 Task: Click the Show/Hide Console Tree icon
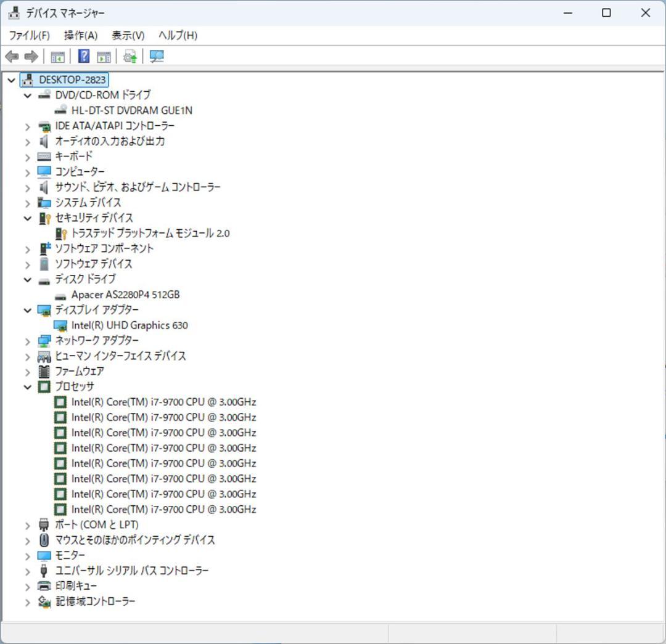tap(57, 56)
